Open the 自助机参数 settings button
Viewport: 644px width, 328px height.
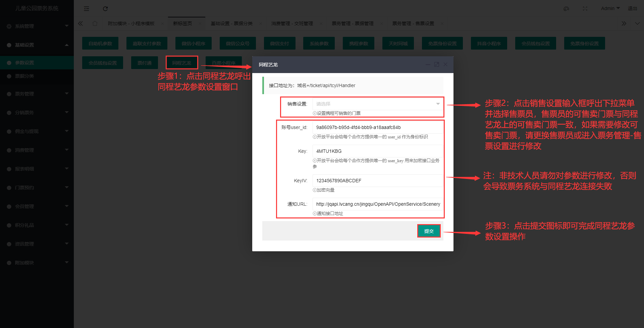tap(100, 43)
